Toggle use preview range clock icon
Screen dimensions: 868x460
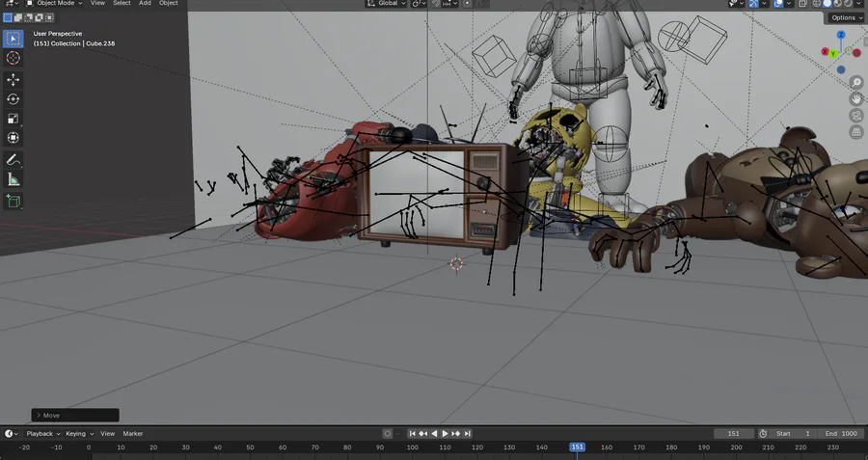point(763,433)
